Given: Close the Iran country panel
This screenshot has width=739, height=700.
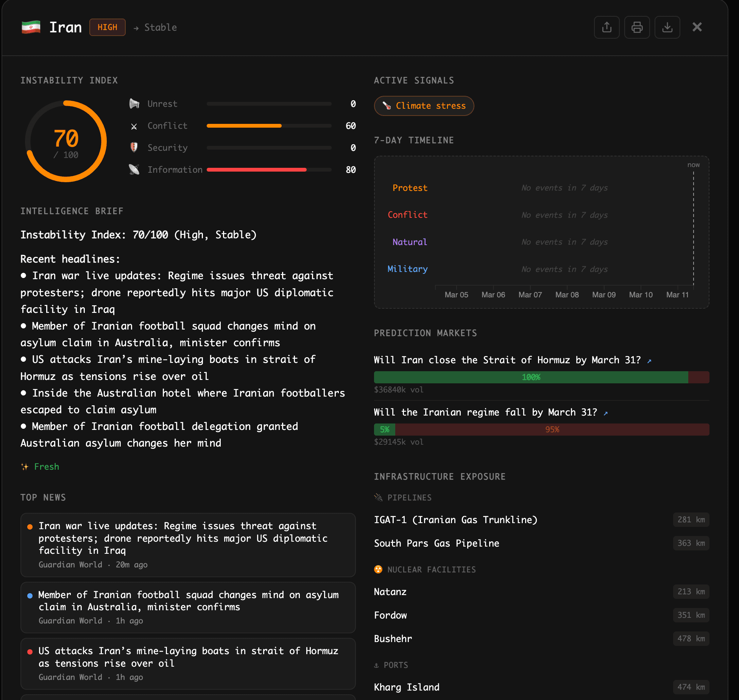Looking at the screenshot, I should point(697,27).
